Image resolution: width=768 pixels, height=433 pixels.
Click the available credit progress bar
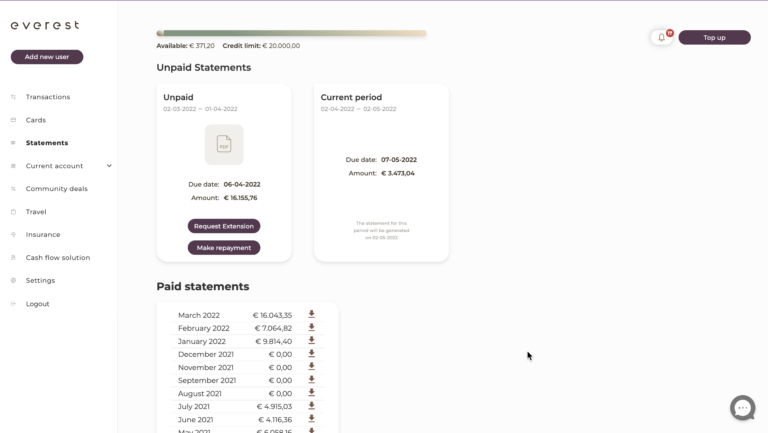[291, 33]
